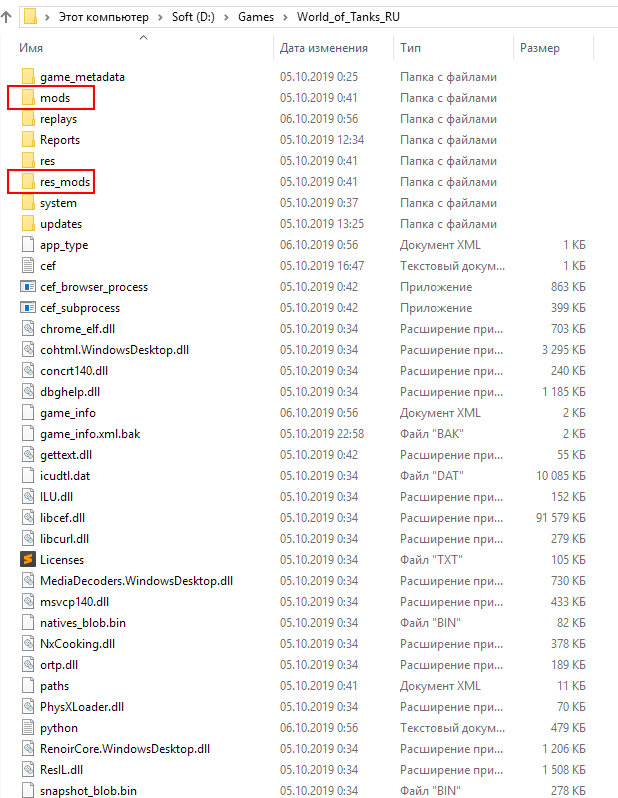Select file name NxCooking.dll
Viewport: 618px width, 798px height.
pyautogui.click(x=77, y=644)
